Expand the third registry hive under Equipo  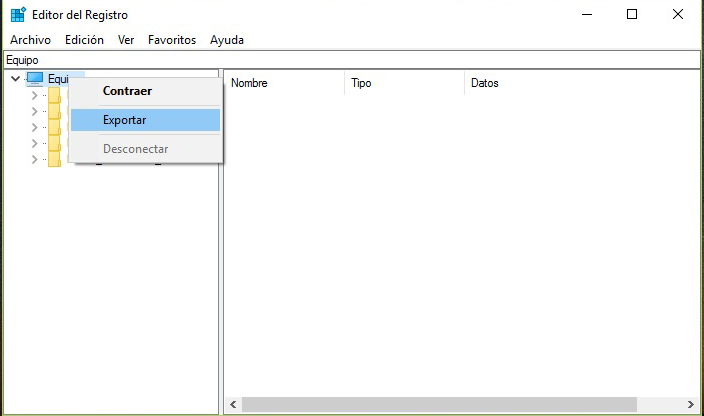click(x=34, y=128)
